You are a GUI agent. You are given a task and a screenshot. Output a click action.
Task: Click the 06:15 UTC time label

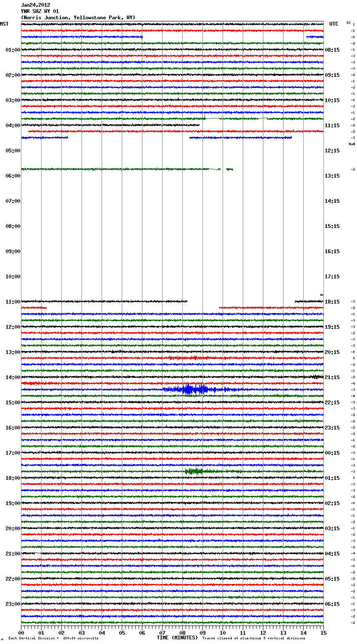[332, 604]
